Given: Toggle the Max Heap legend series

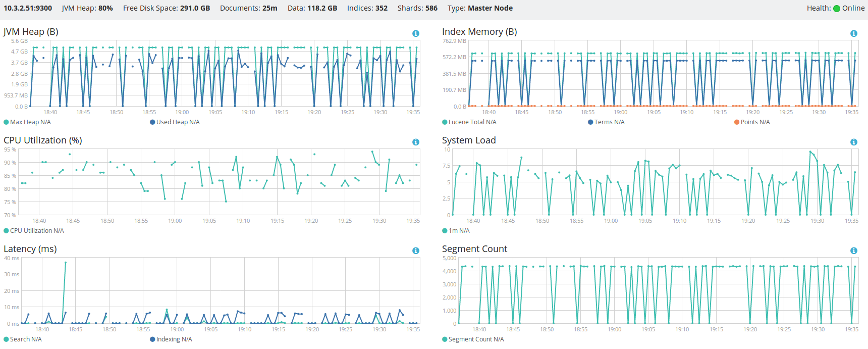Looking at the screenshot, I should coord(27,122).
